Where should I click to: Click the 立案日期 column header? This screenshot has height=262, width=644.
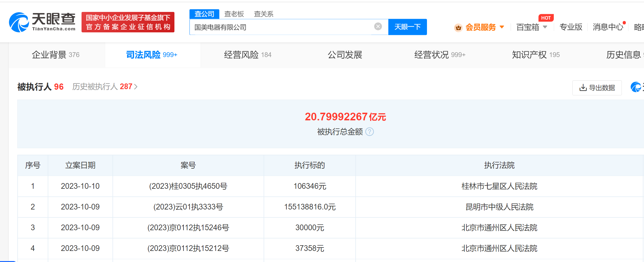[80, 165]
